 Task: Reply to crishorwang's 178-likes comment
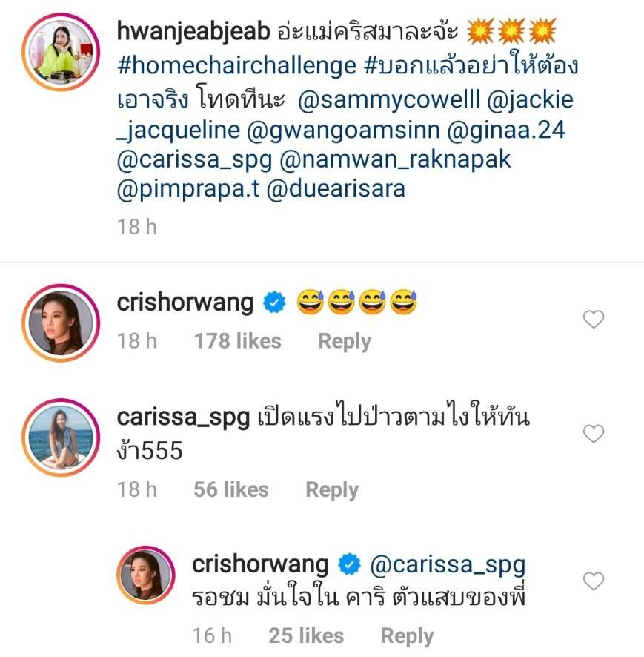pyautogui.click(x=345, y=341)
